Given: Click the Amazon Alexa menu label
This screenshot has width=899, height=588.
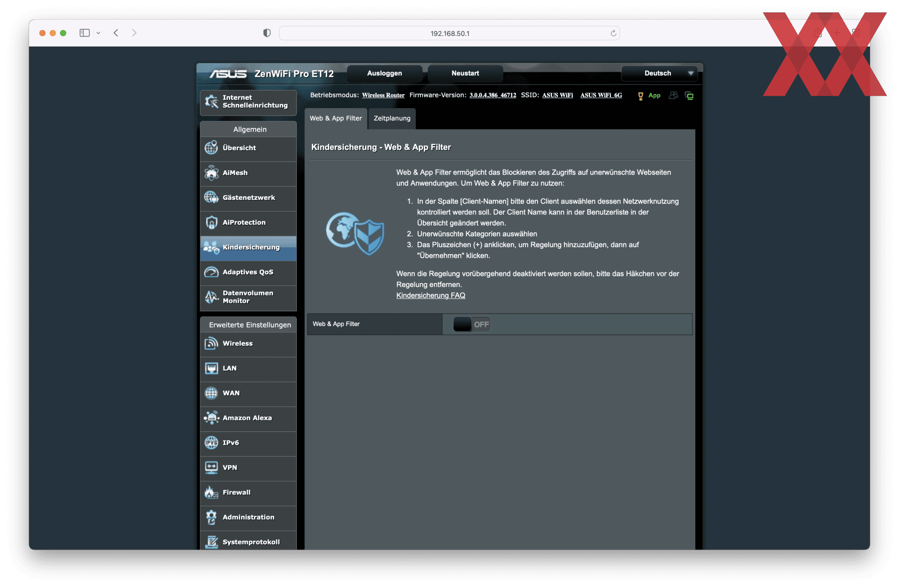Looking at the screenshot, I should pos(247,418).
